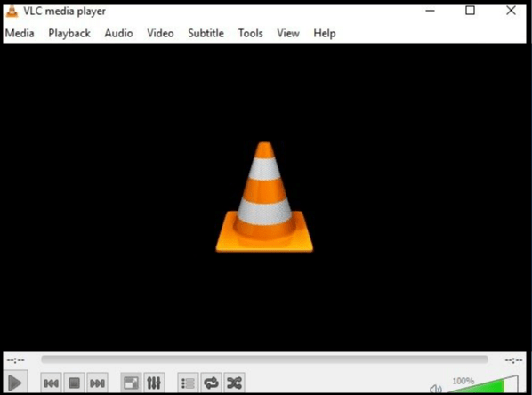Expand the Video menu

160,33
